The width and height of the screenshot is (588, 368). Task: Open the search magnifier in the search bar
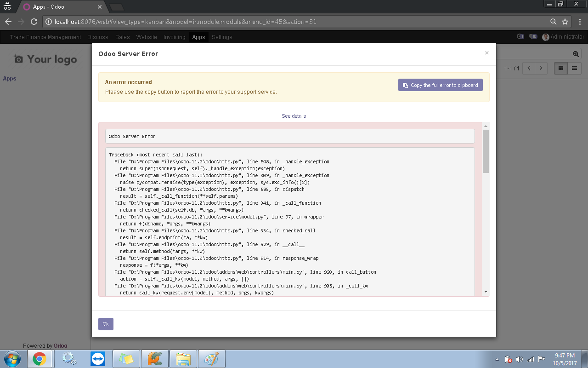tap(575, 53)
